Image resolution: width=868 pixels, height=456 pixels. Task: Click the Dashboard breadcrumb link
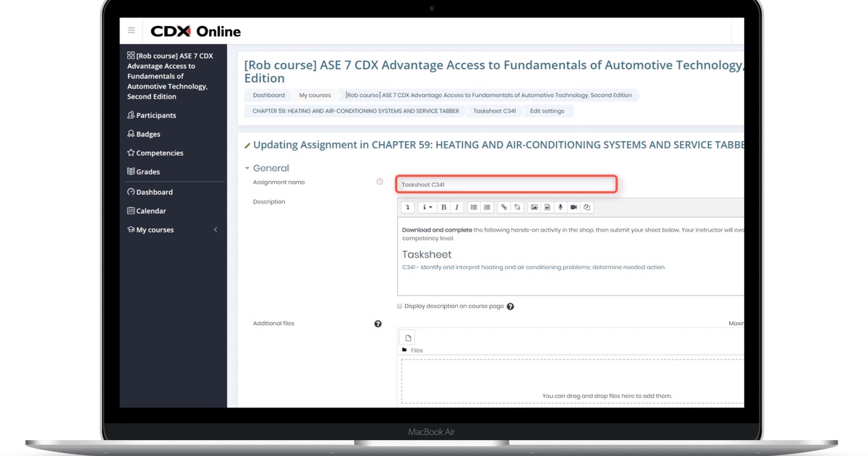(x=268, y=96)
